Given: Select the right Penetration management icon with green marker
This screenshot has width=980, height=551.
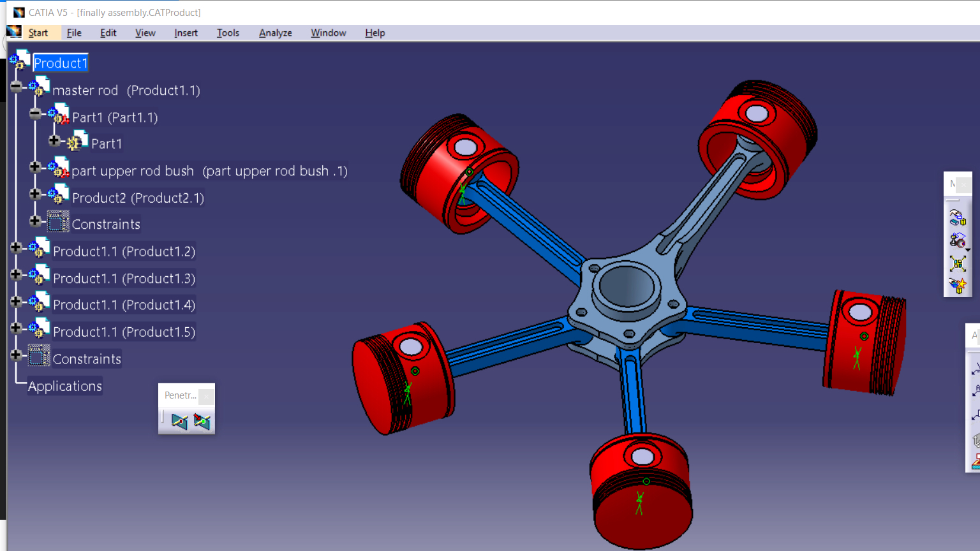Looking at the screenshot, I should pos(202,421).
